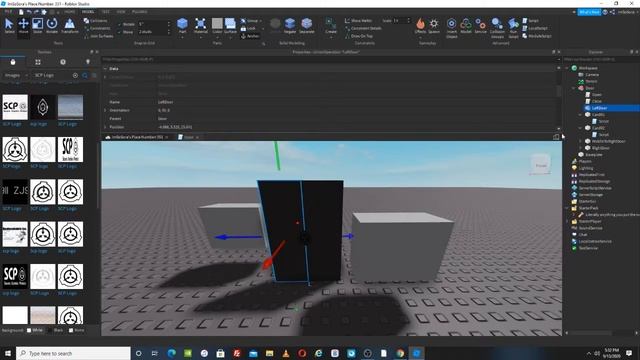Image resolution: width=640 pixels, height=360 pixels.
Task: Open the Service insert icon
Action: [480, 26]
